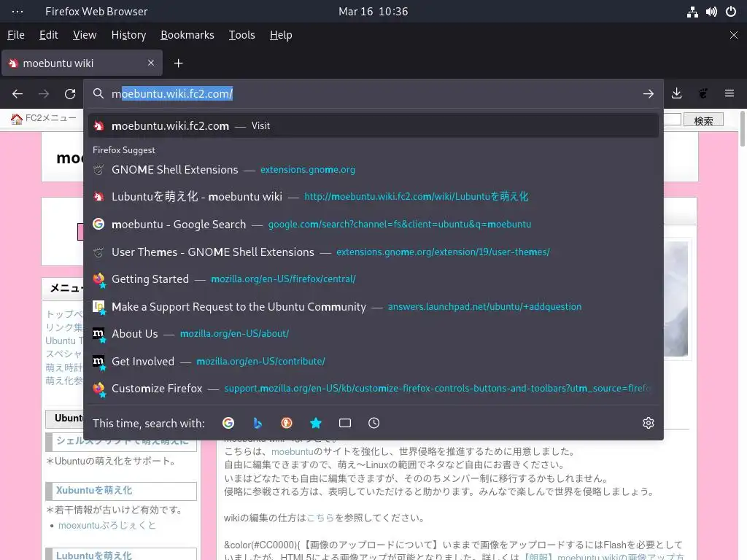Search this time with Bing

pyautogui.click(x=258, y=423)
